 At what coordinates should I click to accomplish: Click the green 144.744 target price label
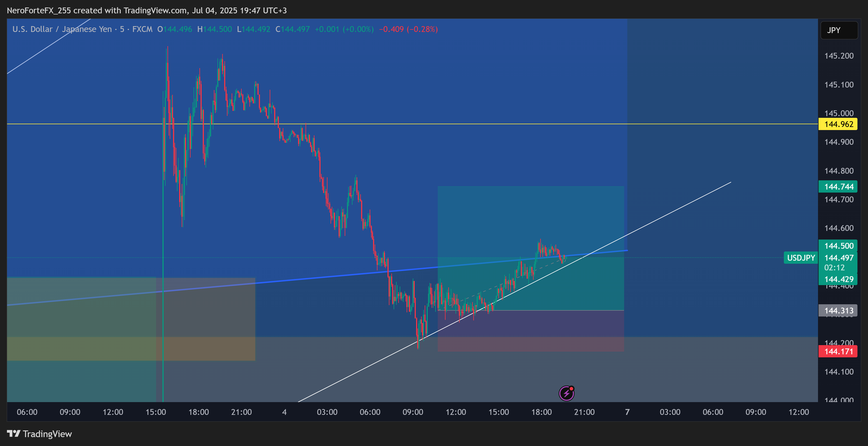pyautogui.click(x=838, y=187)
